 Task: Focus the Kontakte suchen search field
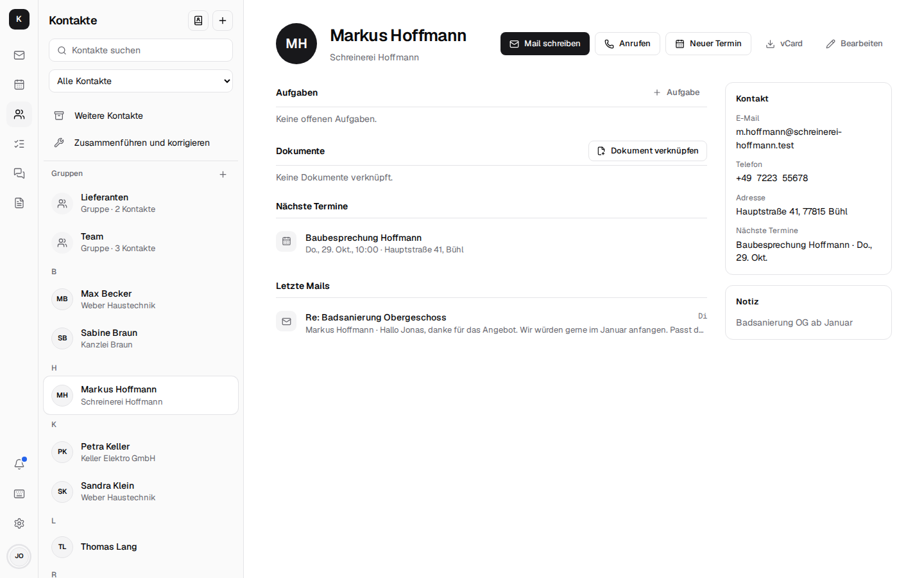click(x=141, y=50)
